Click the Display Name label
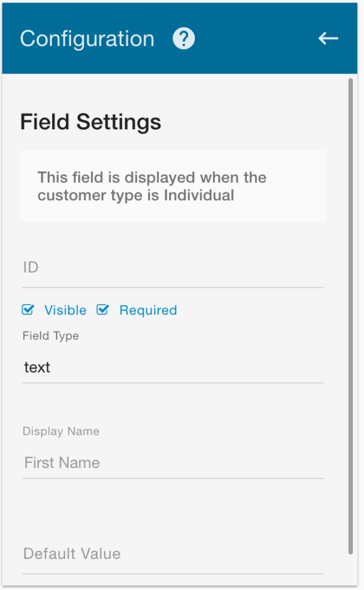 (x=61, y=431)
